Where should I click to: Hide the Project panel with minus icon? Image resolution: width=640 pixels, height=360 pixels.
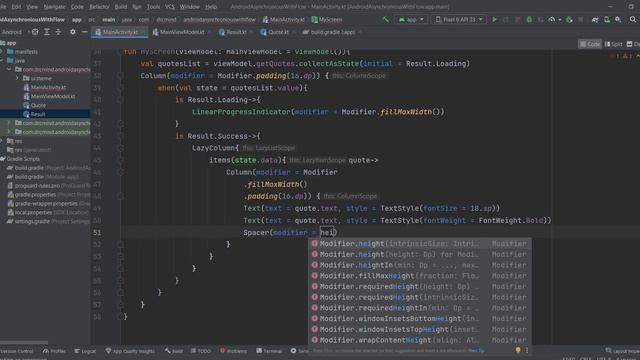pyautogui.click(x=84, y=32)
